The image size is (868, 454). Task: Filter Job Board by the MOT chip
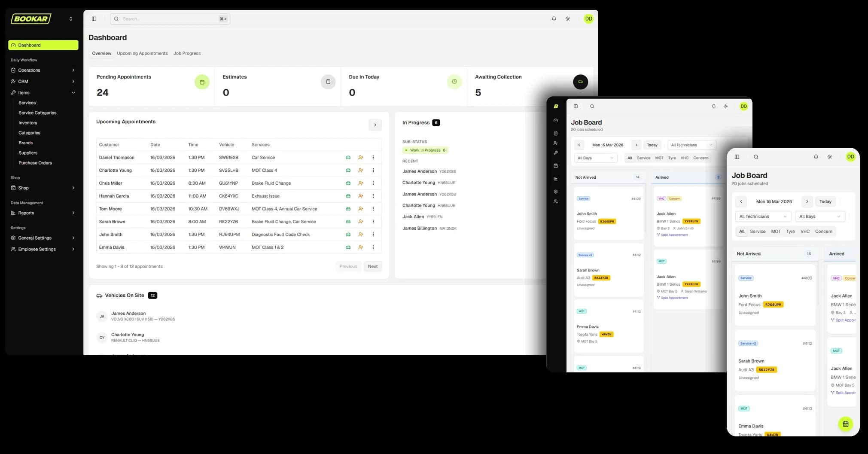776,231
